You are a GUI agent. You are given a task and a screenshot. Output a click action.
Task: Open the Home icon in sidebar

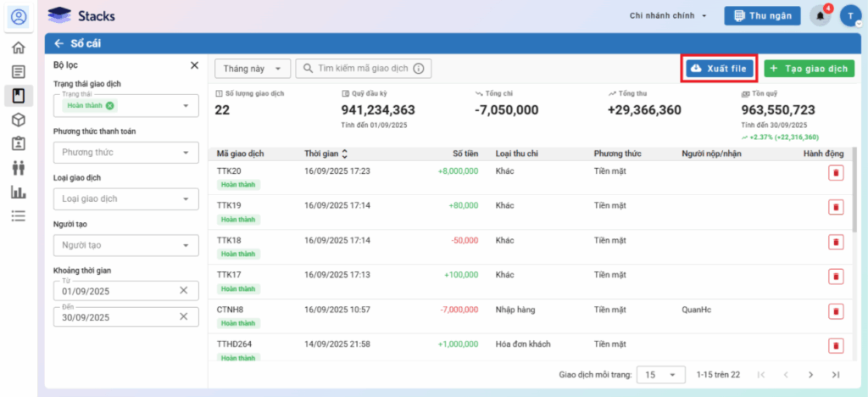(x=18, y=48)
